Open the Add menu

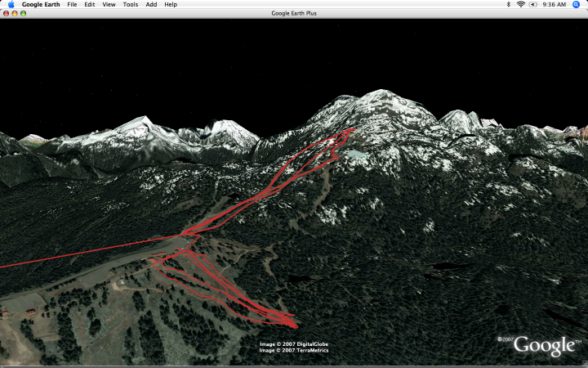[x=151, y=5]
